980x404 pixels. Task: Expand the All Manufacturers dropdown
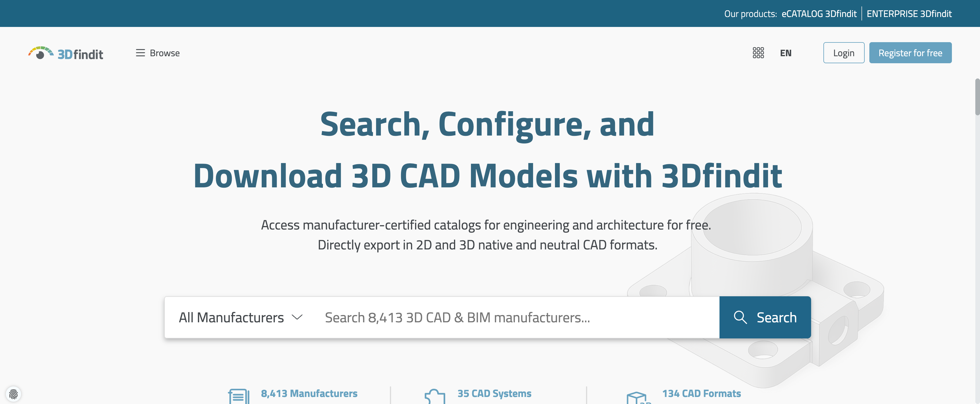(241, 317)
